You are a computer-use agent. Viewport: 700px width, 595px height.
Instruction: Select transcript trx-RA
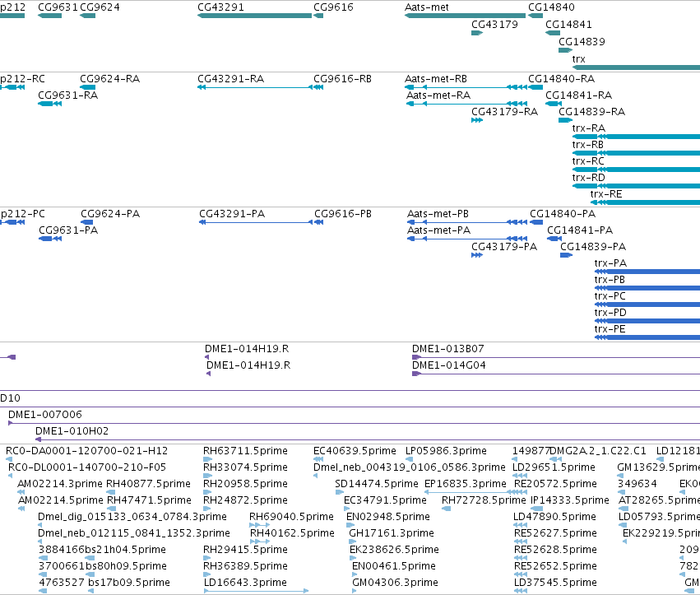(x=588, y=128)
